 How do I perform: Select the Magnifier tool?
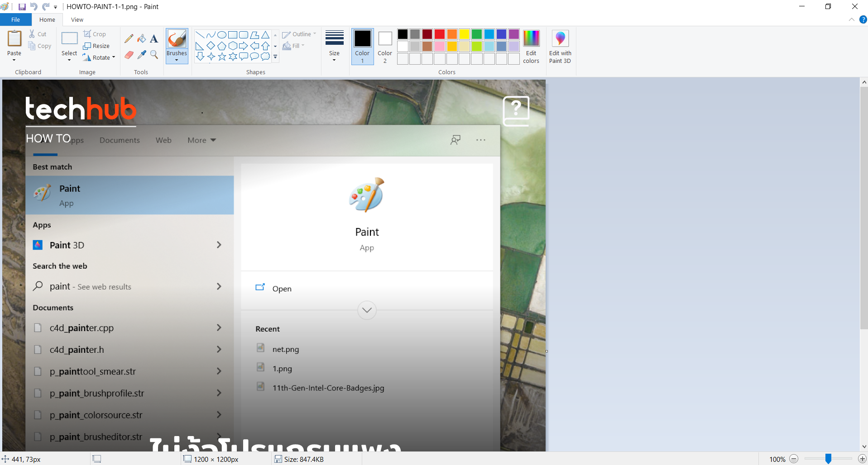(154, 55)
